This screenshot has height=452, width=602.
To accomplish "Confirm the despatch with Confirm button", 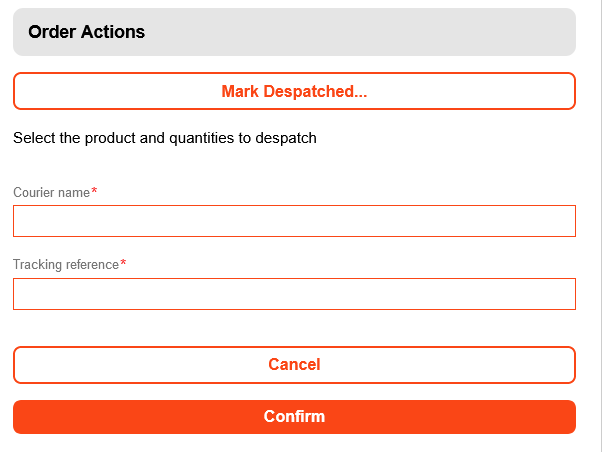I will coord(294,417).
